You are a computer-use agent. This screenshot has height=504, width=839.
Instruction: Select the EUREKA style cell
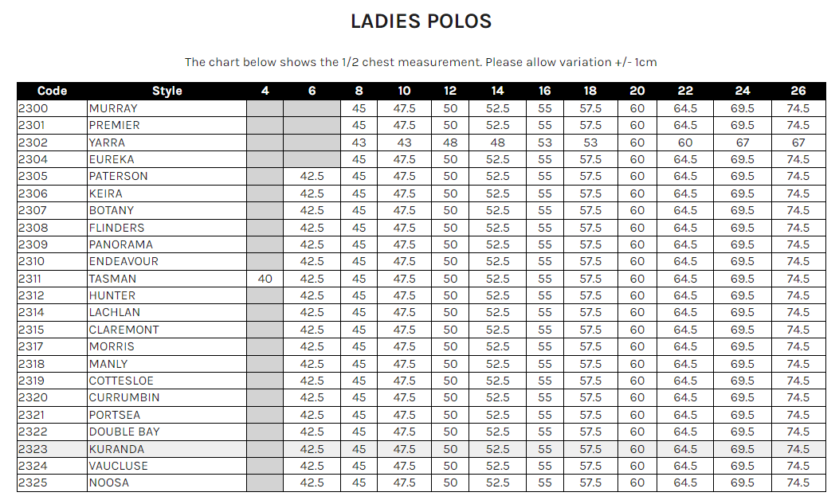click(112, 159)
